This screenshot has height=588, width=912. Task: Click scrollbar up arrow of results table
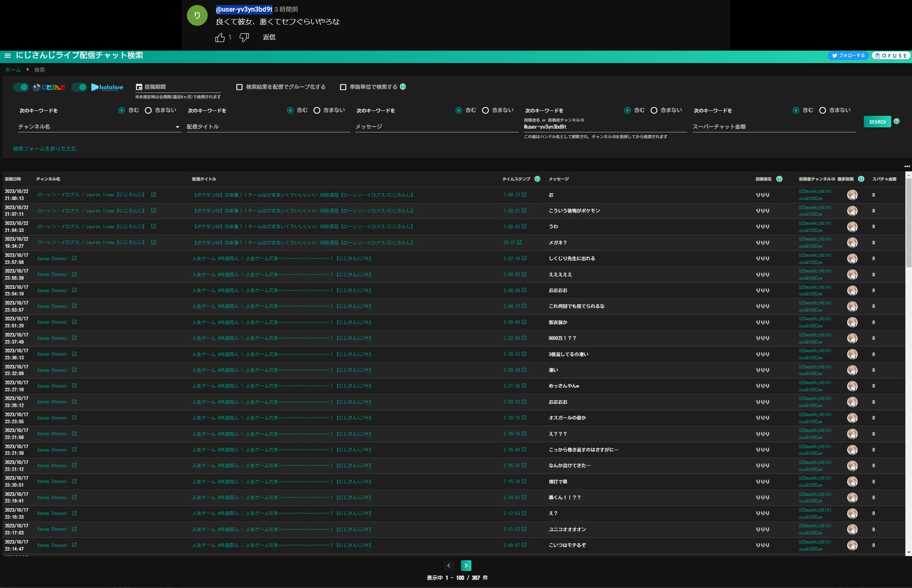(909, 175)
